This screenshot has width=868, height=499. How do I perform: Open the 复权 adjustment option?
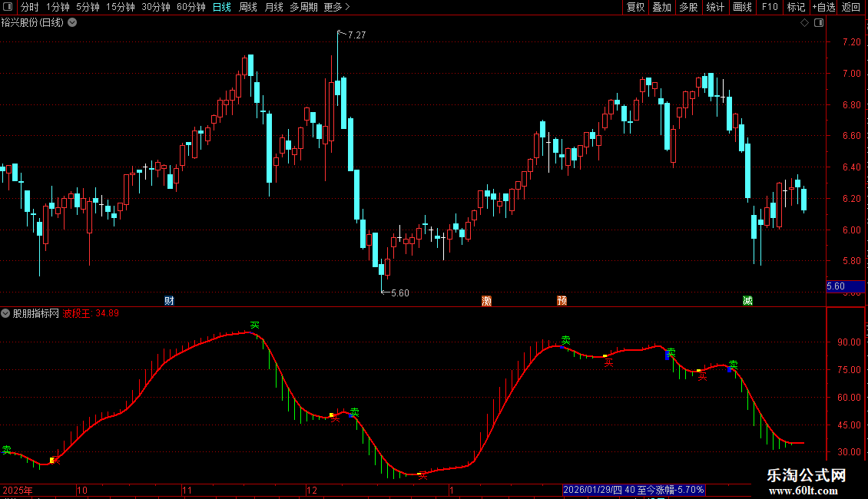pos(635,7)
